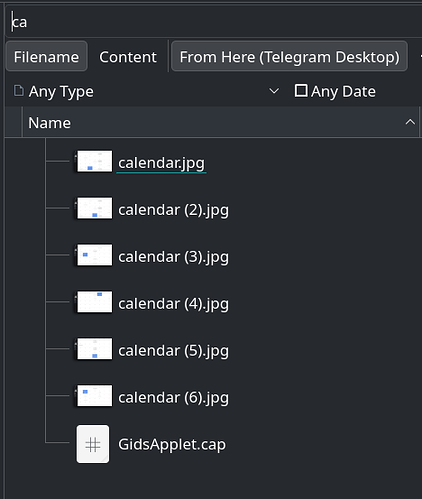Open the calendar.jpg thumbnail icon
The height and width of the screenshot is (499, 422).
point(94,161)
